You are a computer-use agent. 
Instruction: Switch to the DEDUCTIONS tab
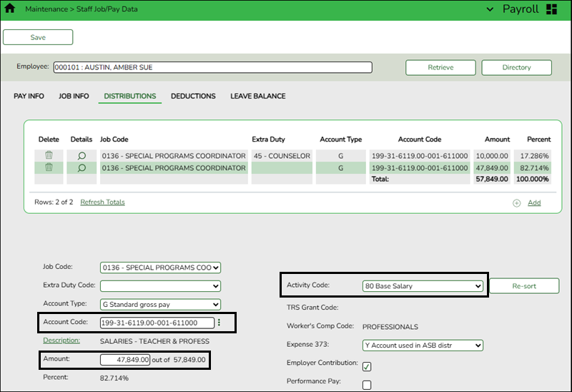tap(193, 96)
